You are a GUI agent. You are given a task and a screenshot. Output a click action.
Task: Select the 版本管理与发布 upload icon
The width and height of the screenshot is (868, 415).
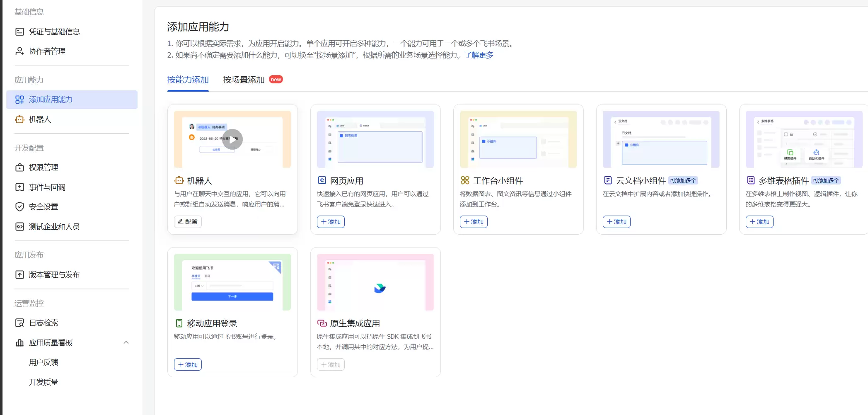(x=19, y=274)
